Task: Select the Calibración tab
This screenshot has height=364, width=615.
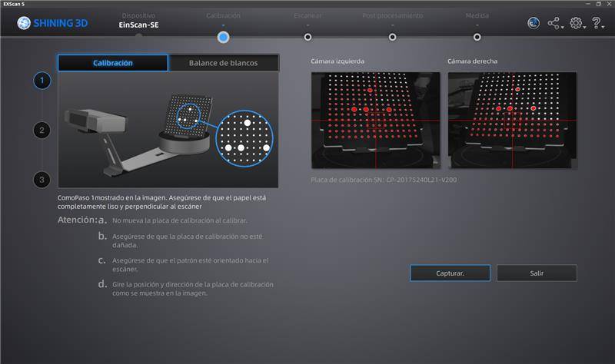Action: point(113,63)
